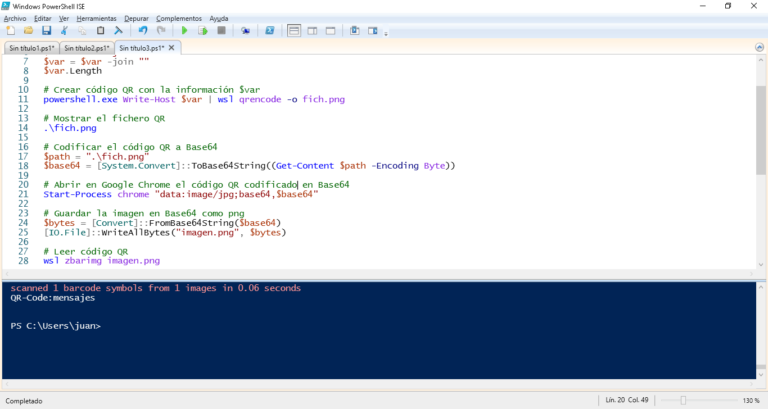Adjust the zoom slider at 130 %
This screenshot has width=768, height=409.
pos(683,400)
